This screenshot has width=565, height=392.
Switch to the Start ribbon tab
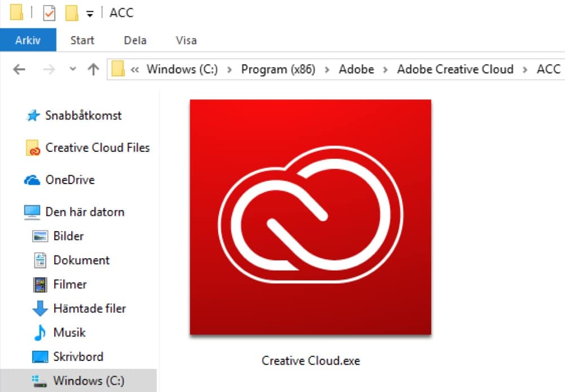point(82,40)
